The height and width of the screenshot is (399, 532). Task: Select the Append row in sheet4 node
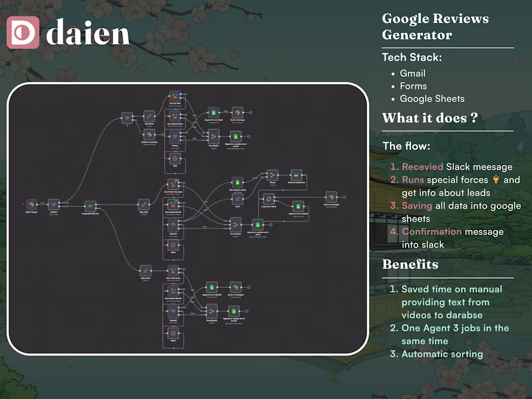point(298,207)
